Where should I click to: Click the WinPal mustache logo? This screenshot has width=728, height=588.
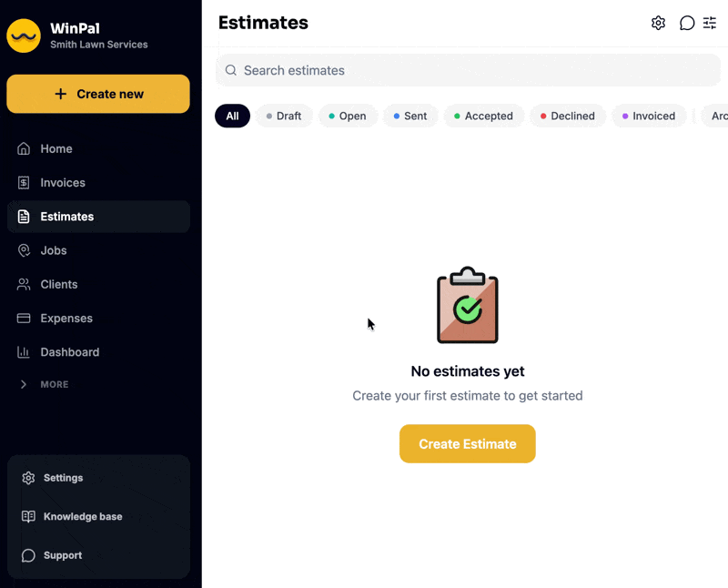(x=24, y=35)
